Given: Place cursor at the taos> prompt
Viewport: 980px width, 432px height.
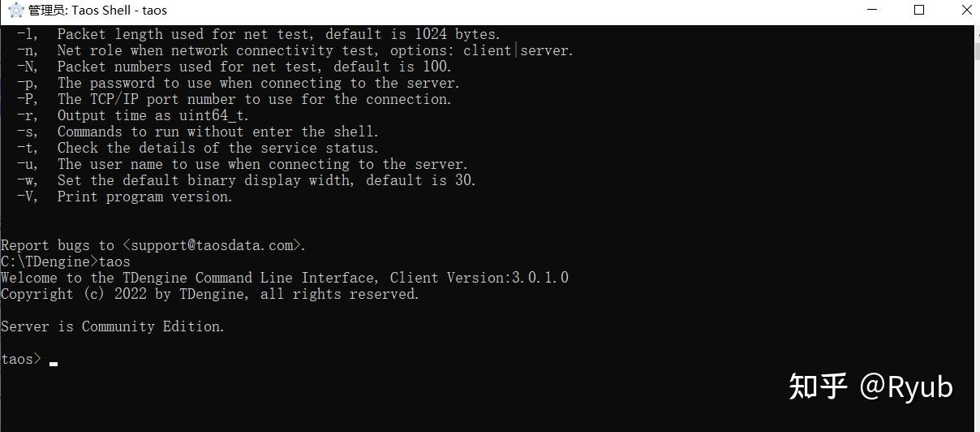Looking at the screenshot, I should point(54,360).
